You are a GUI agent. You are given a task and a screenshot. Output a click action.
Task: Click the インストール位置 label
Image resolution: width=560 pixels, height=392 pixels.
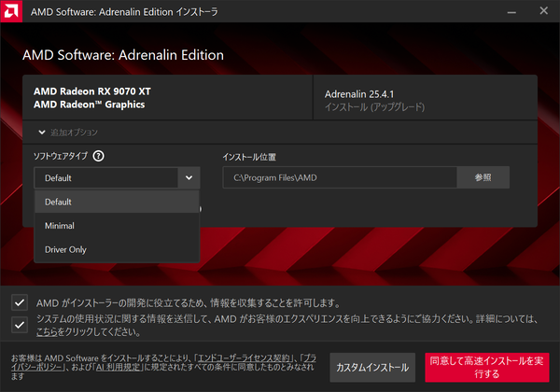click(249, 157)
